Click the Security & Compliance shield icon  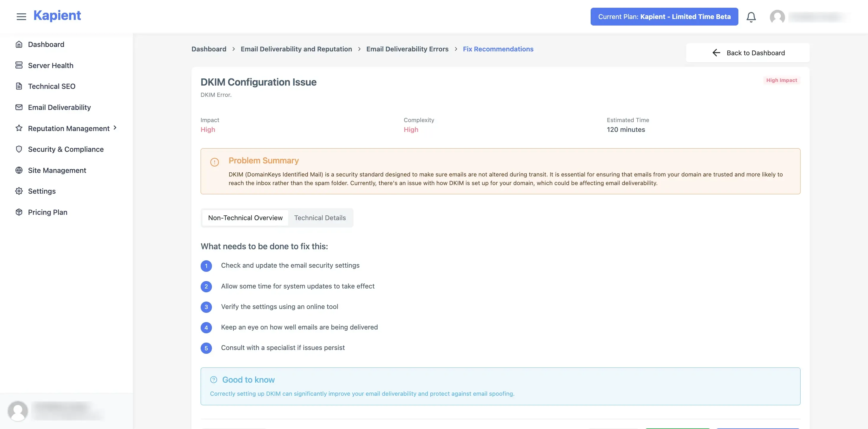pos(19,149)
